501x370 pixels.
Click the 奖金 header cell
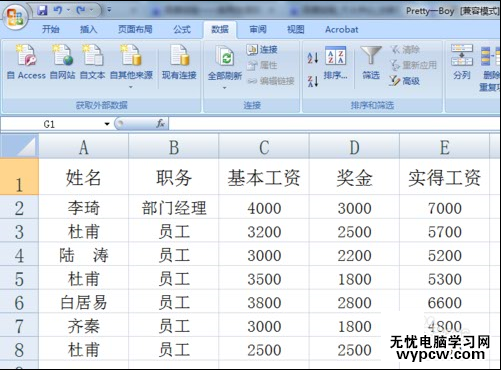pos(354,177)
